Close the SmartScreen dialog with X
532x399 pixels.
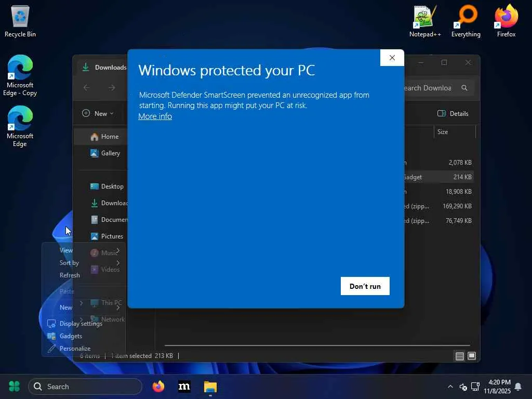(392, 58)
